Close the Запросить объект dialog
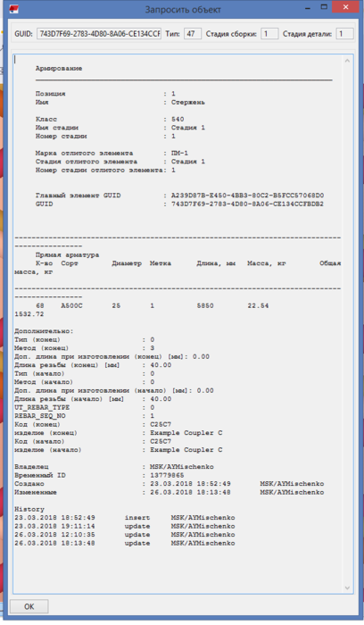Viewport: 364px width, 625px height. (345, 7)
